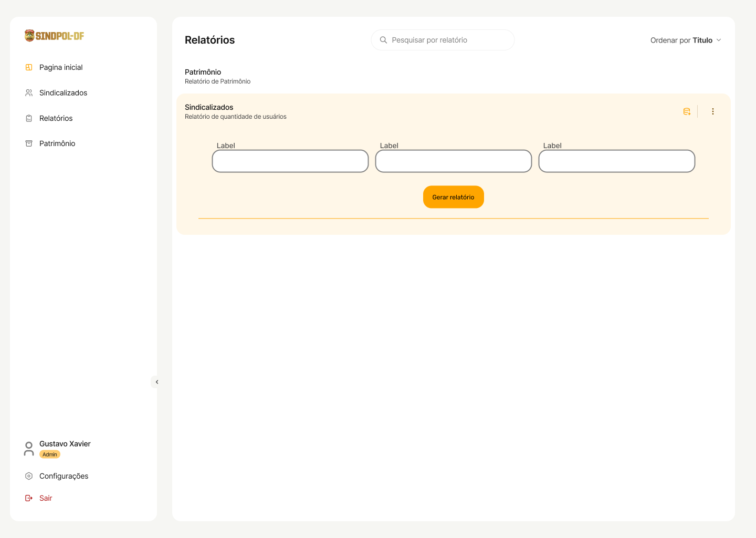
Task: Click the search magnifier icon
Action: (x=383, y=40)
